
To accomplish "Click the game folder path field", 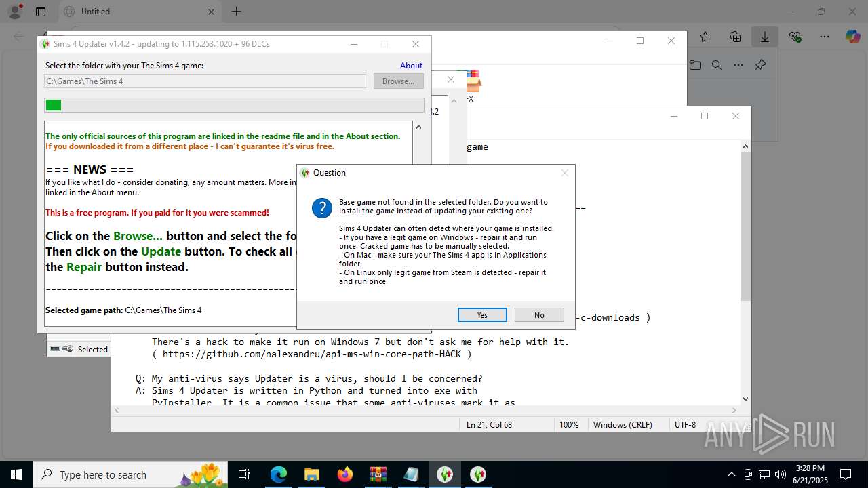I will pos(205,81).
